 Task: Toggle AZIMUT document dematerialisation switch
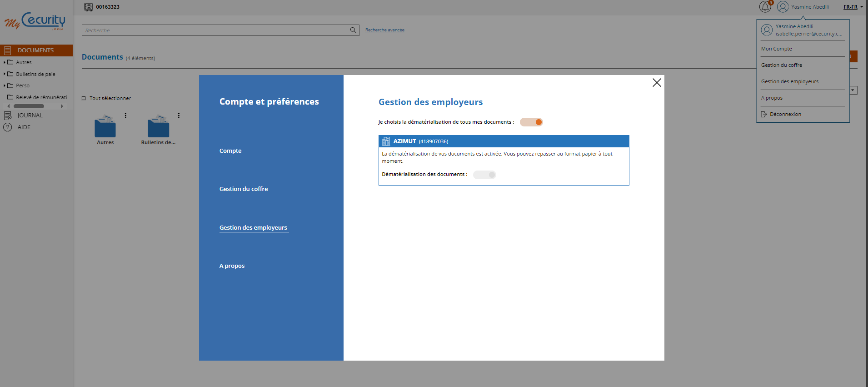(x=484, y=175)
